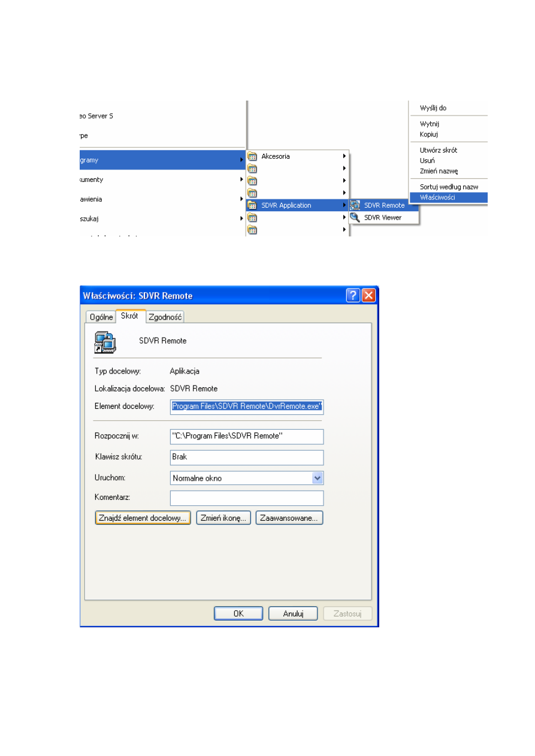Open the Zaawansowane settings button
The image size is (535, 756).
tap(289, 518)
